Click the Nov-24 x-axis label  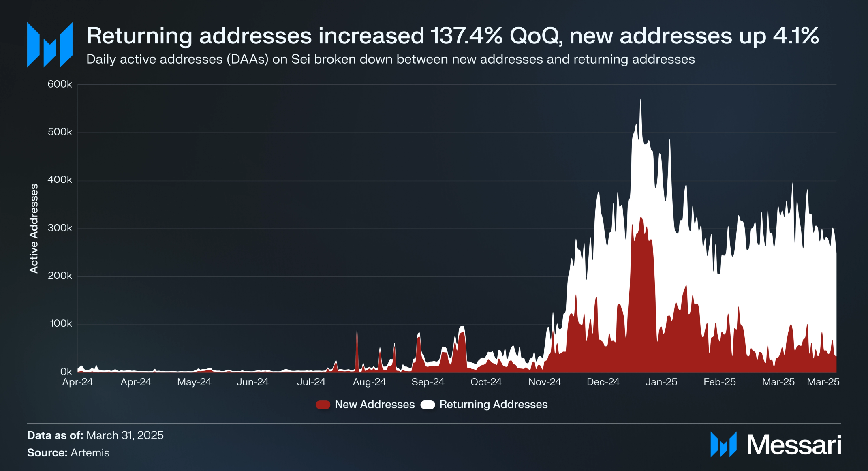tap(545, 382)
